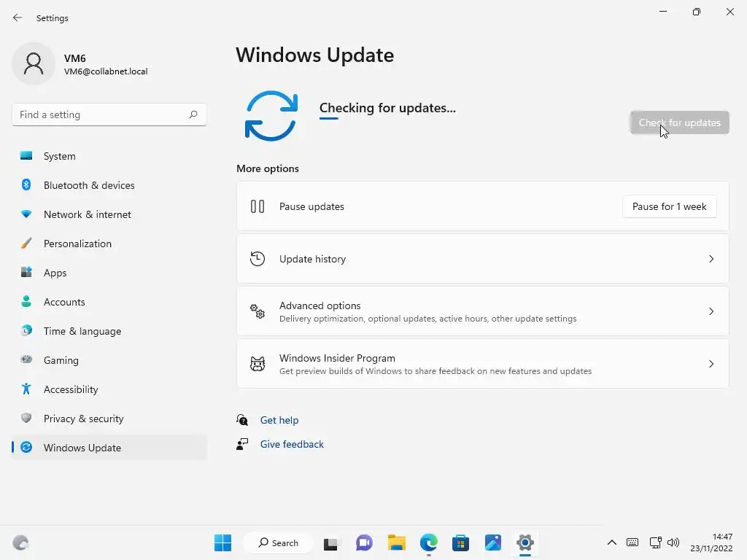
Task: Click Check for updates button
Action: coord(679,122)
